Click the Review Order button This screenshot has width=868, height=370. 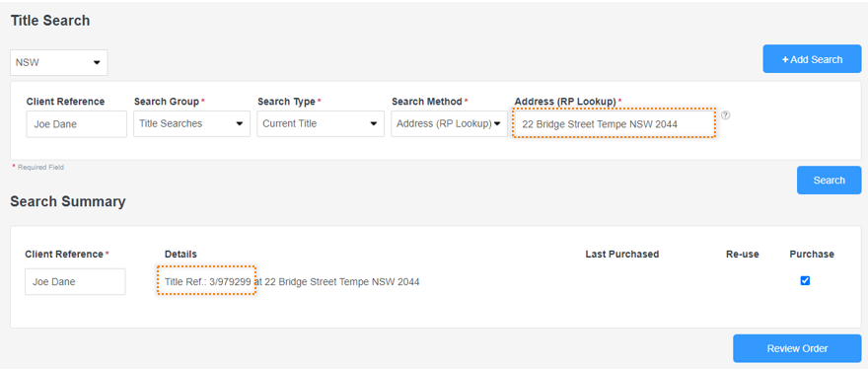point(797,348)
